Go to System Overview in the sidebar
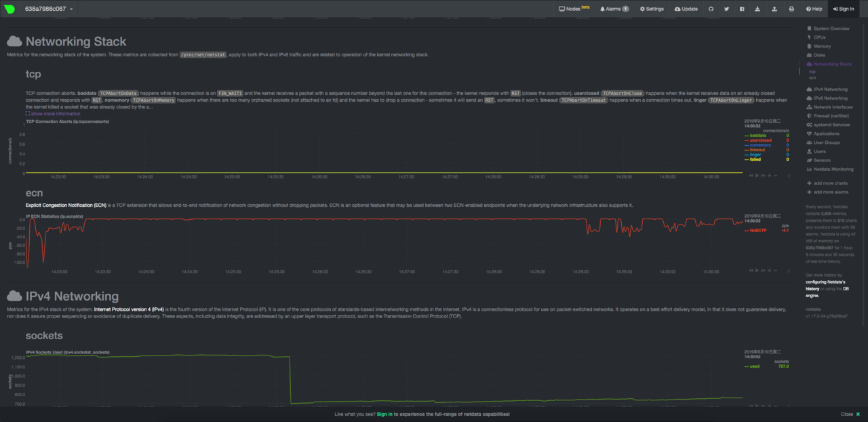 click(828, 28)
